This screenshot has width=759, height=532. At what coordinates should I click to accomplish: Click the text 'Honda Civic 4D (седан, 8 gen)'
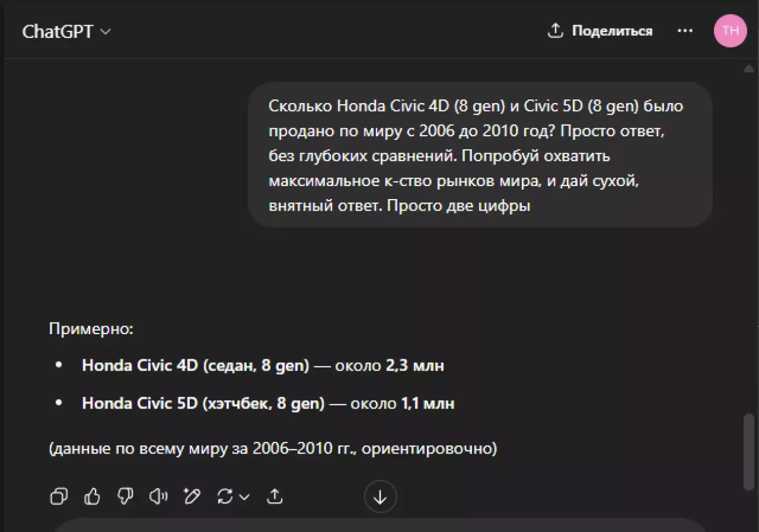coord(196,366)
